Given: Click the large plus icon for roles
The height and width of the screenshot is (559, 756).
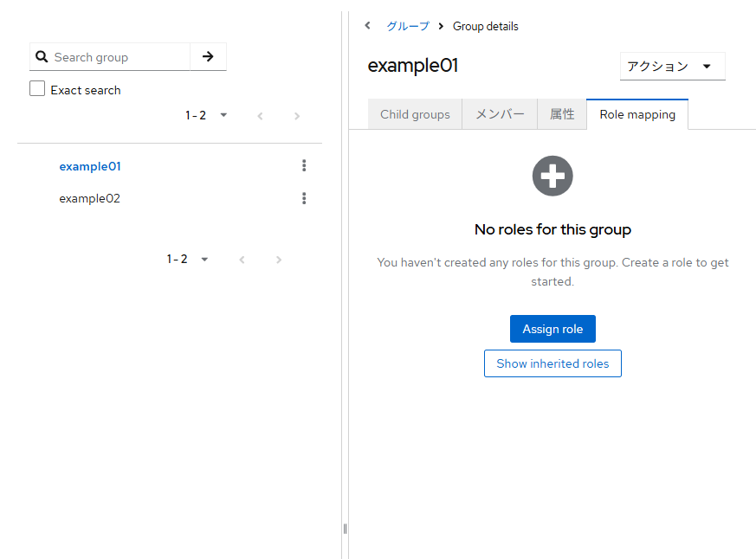Looking at the screenshot, I should pyautogui.click(x=552, y=176).
